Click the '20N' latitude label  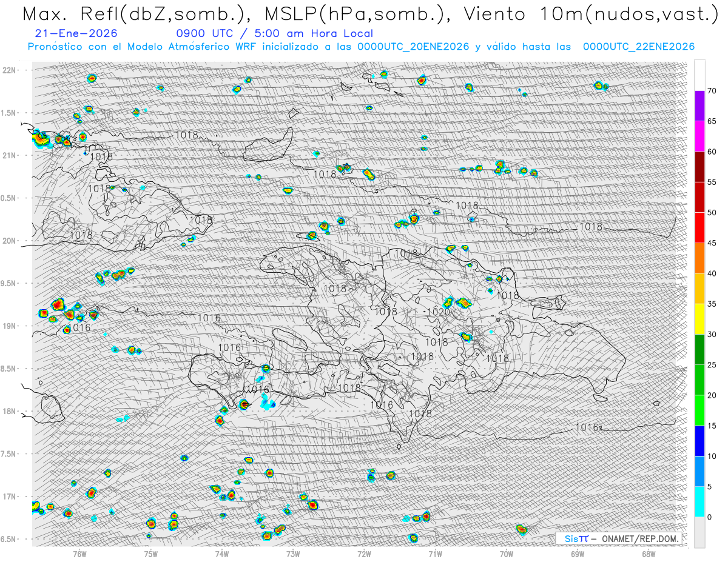tap(8, 241)
